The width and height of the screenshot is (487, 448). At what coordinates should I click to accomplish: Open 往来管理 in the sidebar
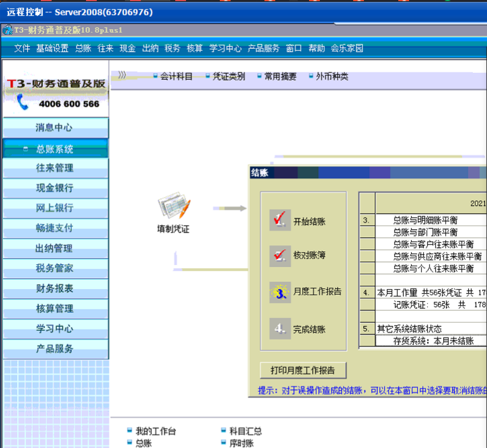click(x=55, y=168)
